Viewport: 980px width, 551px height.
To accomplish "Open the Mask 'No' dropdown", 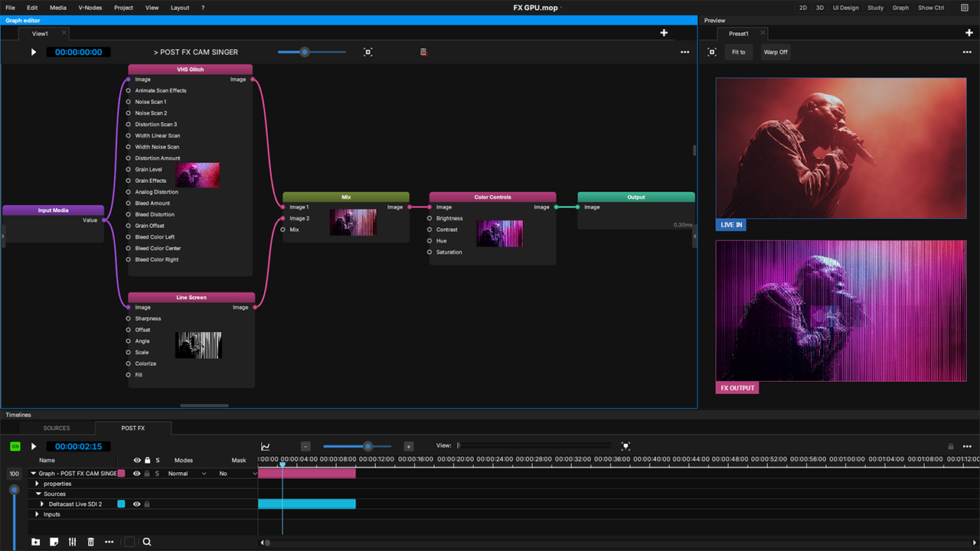I will tap(237, 474).
